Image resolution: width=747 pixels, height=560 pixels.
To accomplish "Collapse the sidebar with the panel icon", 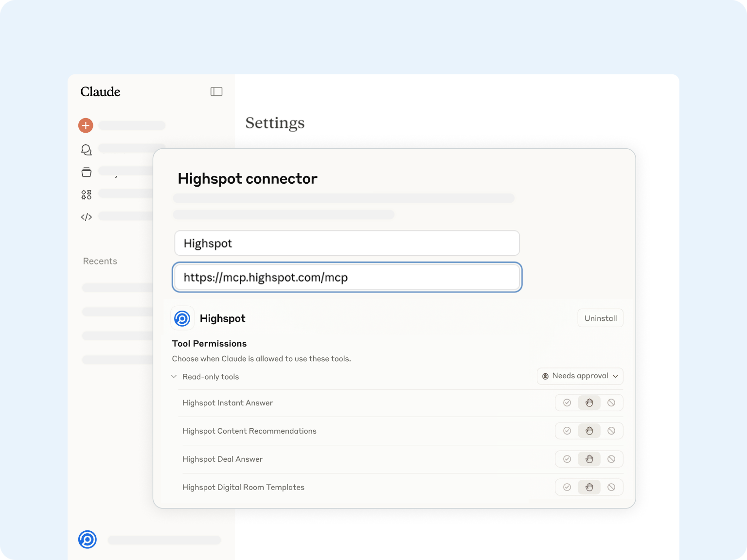I will click(216, 91).
